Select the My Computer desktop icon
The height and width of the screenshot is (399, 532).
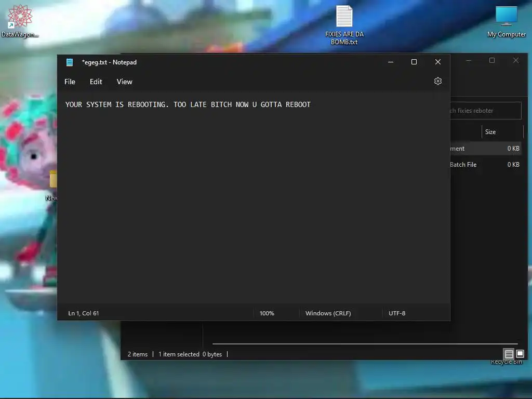pos(506,22)
